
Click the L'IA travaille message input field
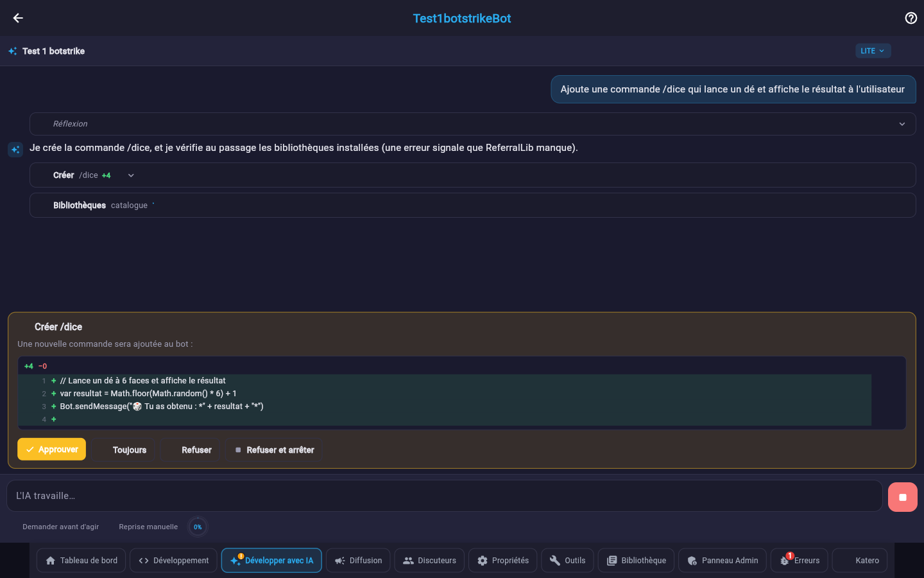pos(445,496)
